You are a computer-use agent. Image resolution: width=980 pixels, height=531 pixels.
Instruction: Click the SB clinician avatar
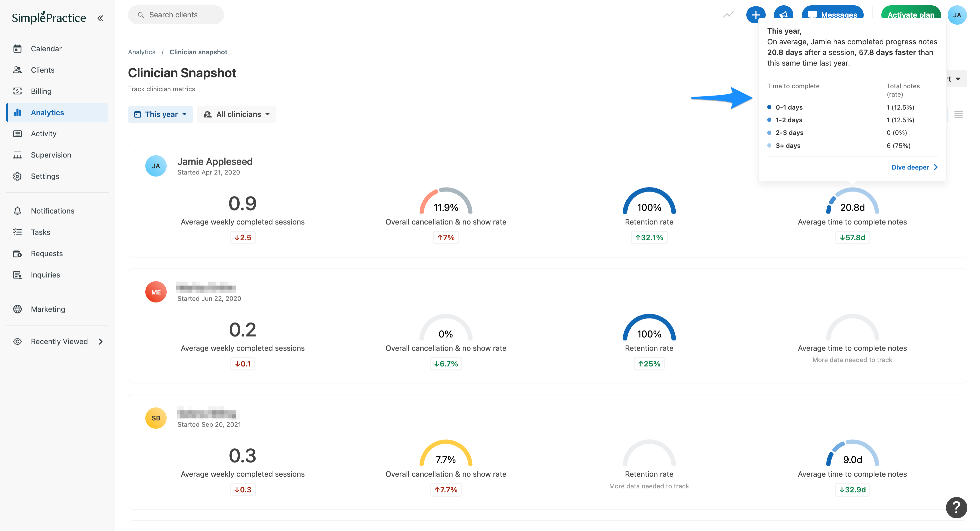tap(156, 418)
